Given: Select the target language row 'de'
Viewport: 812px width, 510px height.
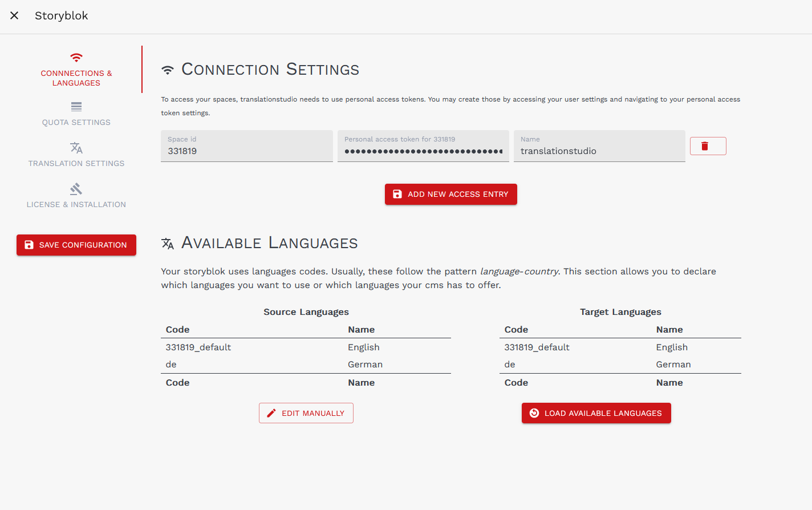Looking at the screenshot, I should (x=620, y=365).
